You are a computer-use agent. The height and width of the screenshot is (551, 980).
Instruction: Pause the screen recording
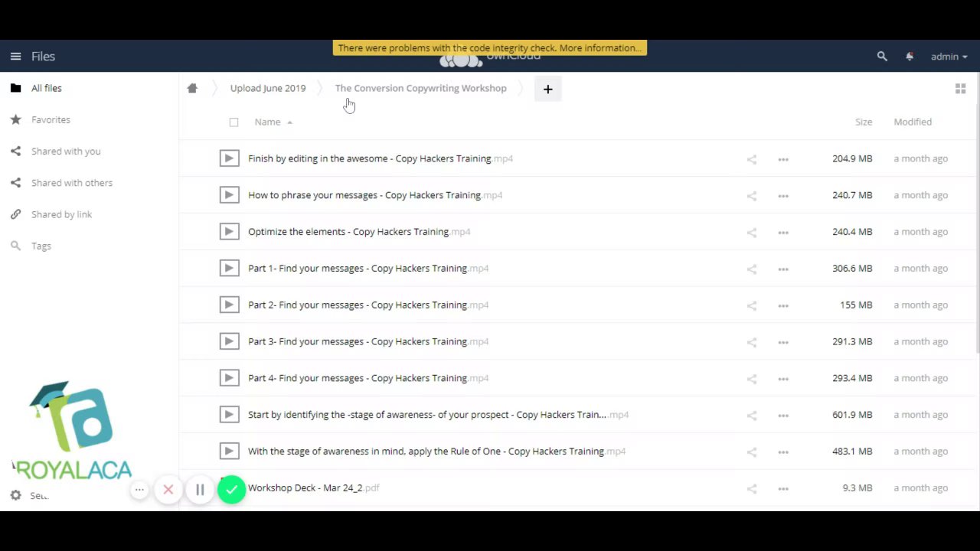click(200, 490)
